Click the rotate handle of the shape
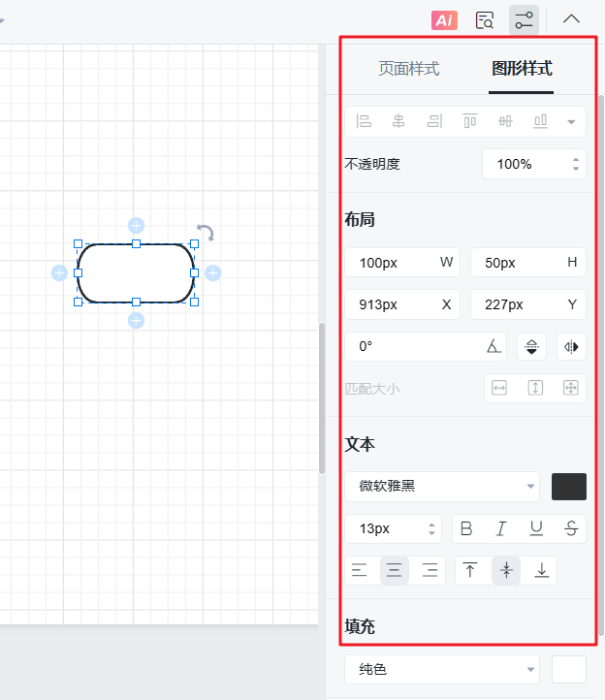605x700 pixels. [206, 232]
